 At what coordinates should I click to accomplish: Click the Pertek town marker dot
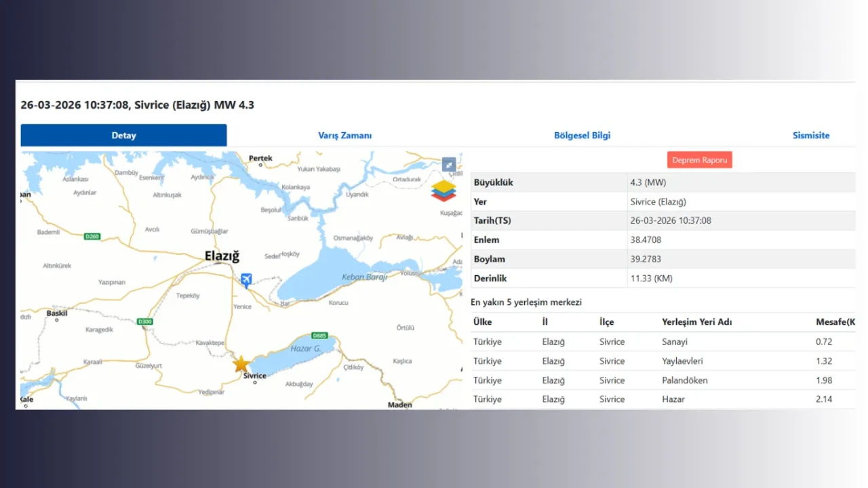pos(260,165)
